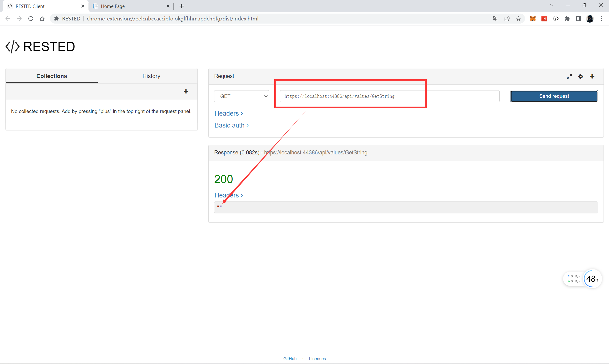Expand the request Headers section
The width and height of the screenshot is (609, 364).
[228, 113]
